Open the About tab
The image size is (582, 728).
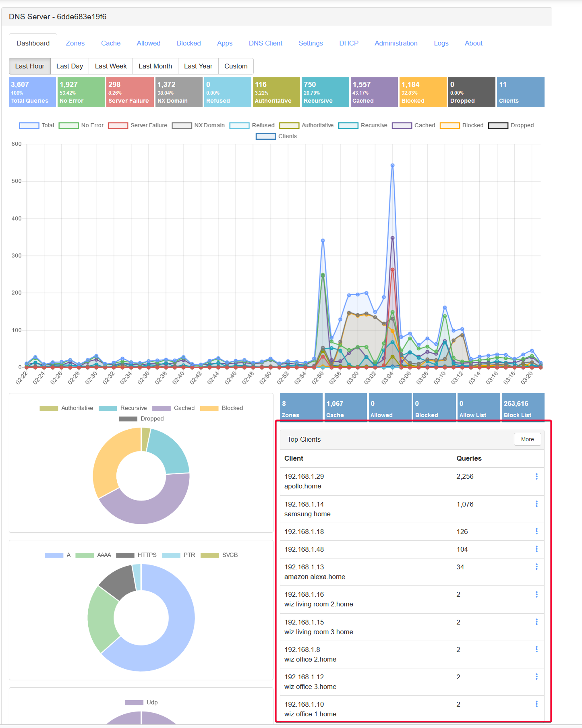tap(474, 43)
